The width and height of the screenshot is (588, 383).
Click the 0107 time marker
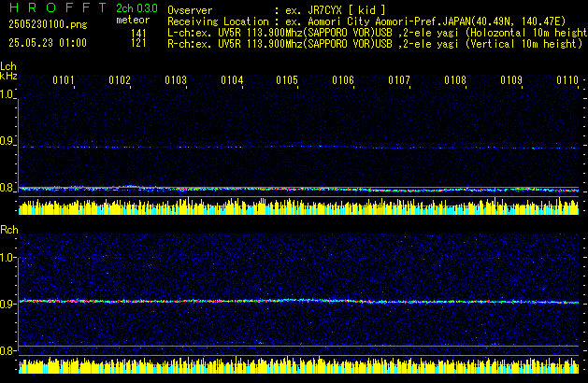399,80
